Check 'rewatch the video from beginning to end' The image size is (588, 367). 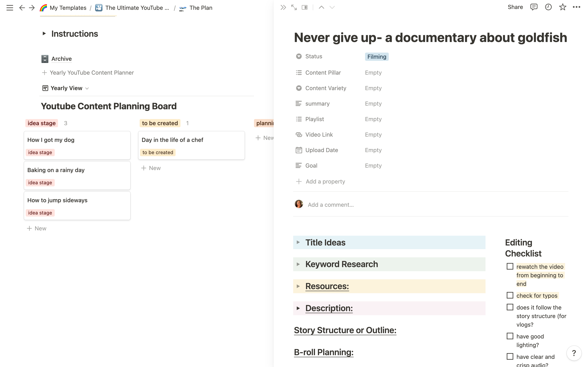pos(510,266)
